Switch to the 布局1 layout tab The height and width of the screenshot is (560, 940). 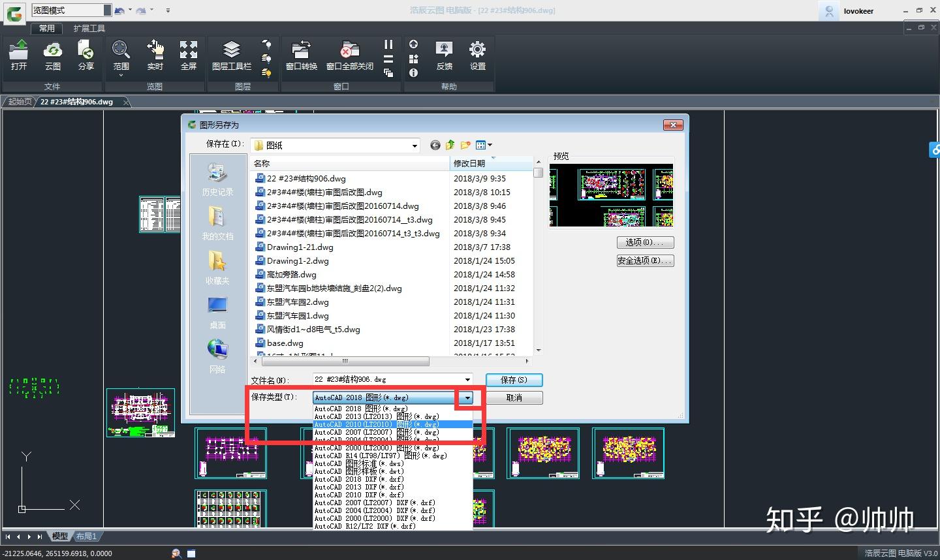point(86,537)
